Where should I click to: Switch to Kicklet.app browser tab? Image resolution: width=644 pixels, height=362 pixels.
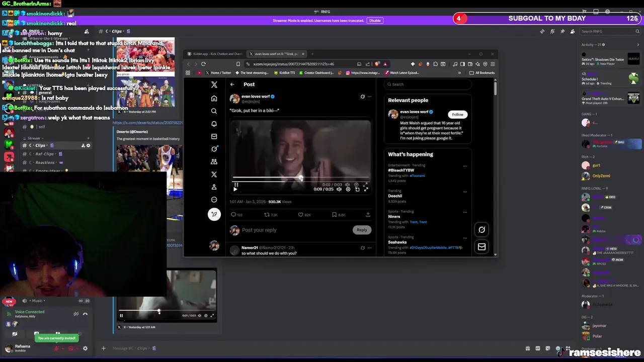pos(215,54)
